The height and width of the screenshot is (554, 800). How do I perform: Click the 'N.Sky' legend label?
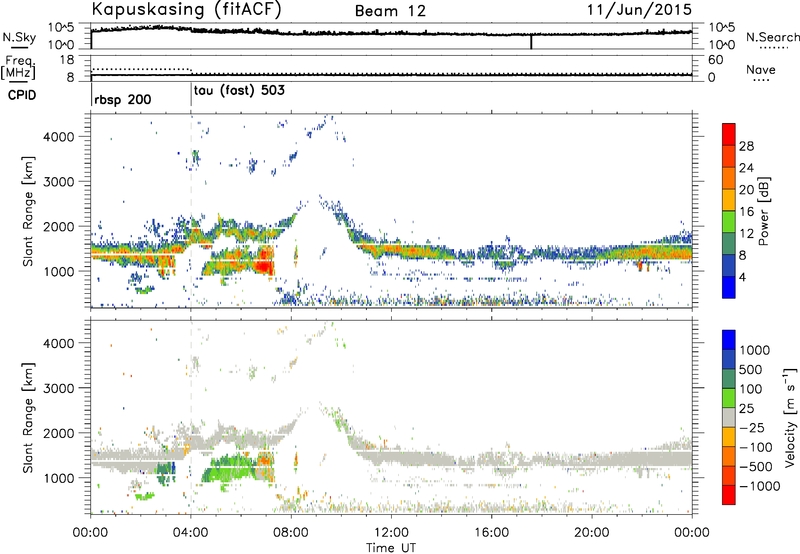[x=19, y=37]
